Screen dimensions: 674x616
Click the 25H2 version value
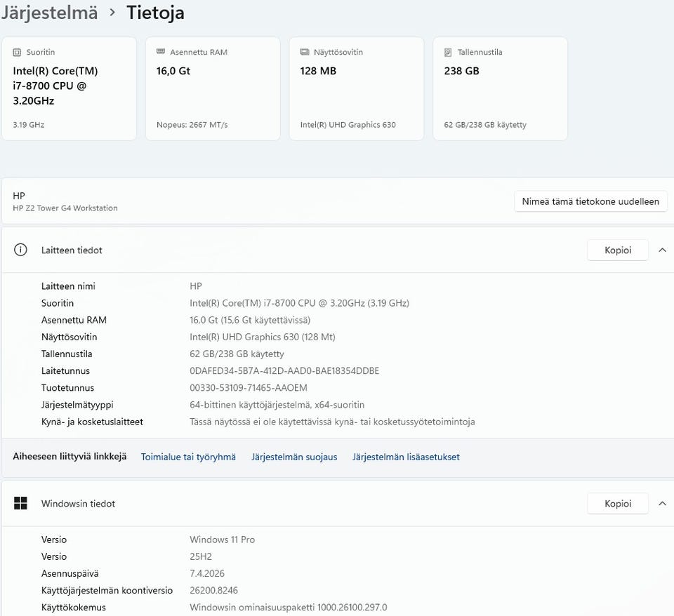[201, 556]
